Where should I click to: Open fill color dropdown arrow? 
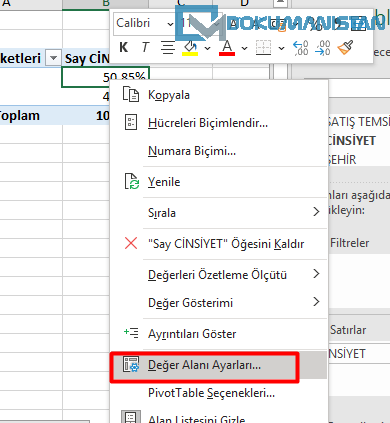[208, 48]
